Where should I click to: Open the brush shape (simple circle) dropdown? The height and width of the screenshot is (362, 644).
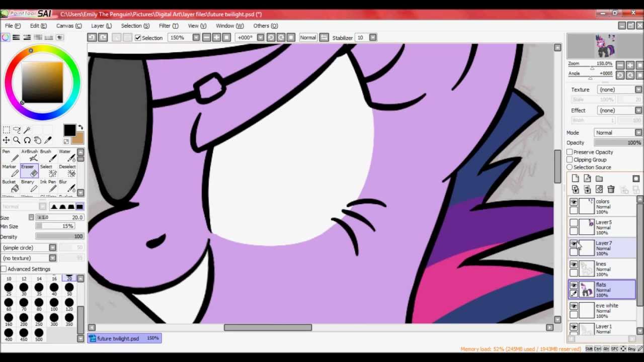[52, 247]
